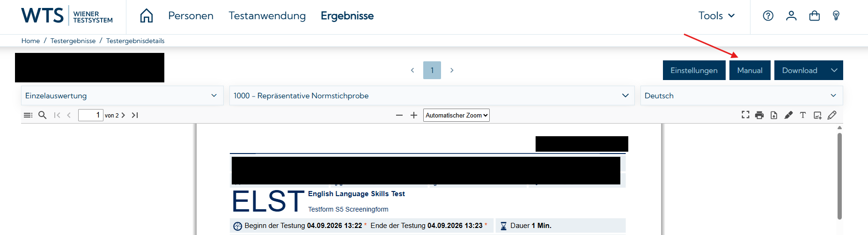This screenshot has height=235, width=868.
Task: Click 'Testform S5 Screeningform' text
Action: [x=348, y=209]
